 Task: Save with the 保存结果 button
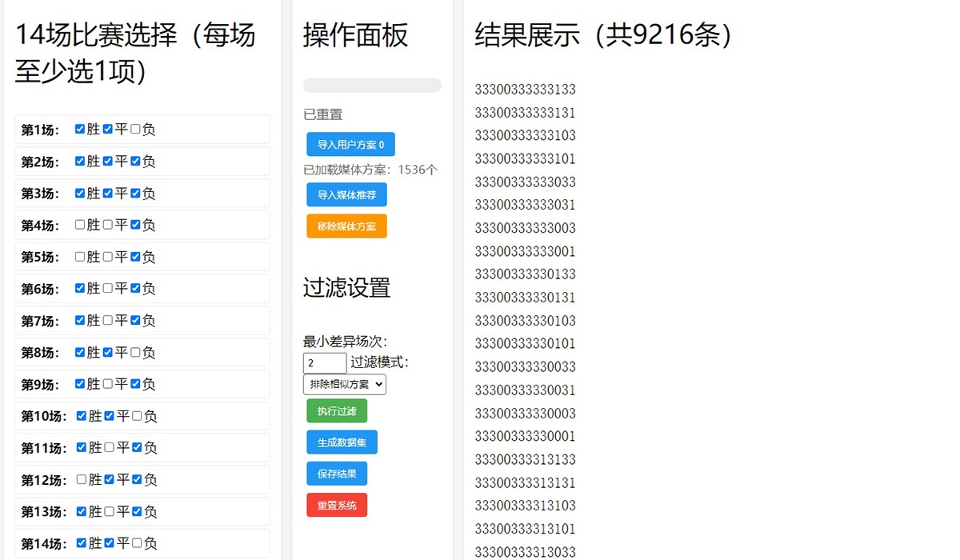[337, 474]
